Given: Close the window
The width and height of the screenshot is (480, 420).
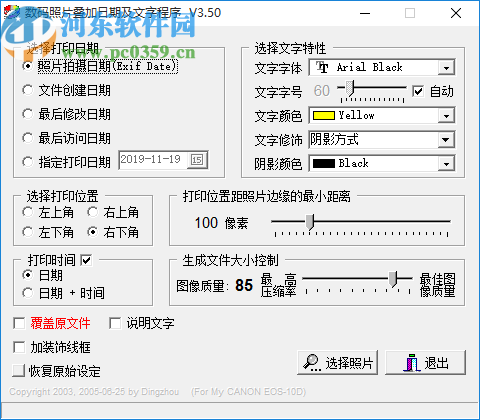Looking at the screenshot, I should (456, 13).
